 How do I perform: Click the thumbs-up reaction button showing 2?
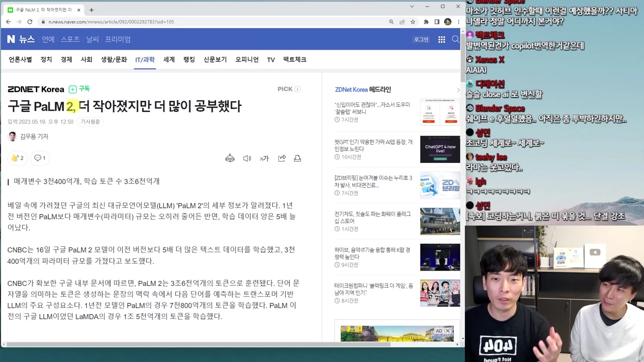17,158
